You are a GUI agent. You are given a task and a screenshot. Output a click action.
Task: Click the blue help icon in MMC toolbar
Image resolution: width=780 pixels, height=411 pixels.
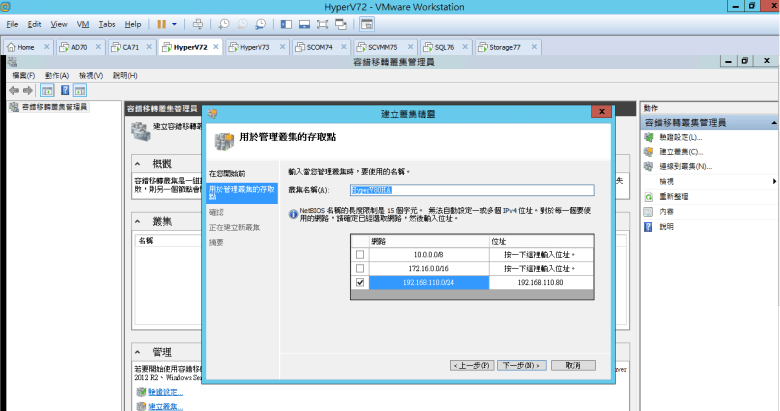[64, 90]
